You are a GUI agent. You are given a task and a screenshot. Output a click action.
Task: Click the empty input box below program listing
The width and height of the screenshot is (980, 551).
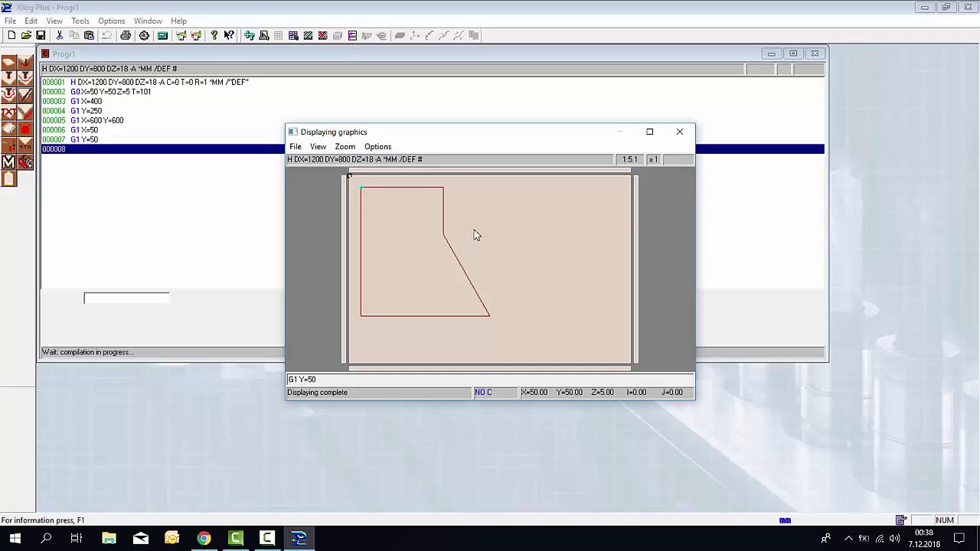(x=126, y=298)
